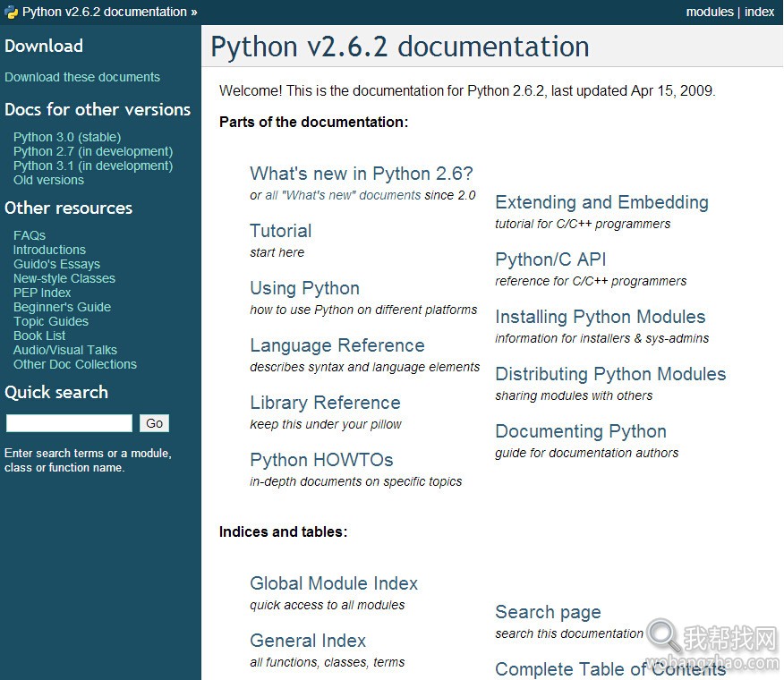
Task: Click 'Indices and tables:' heading text
Action: pyautogui.click(x=283, y=532)
